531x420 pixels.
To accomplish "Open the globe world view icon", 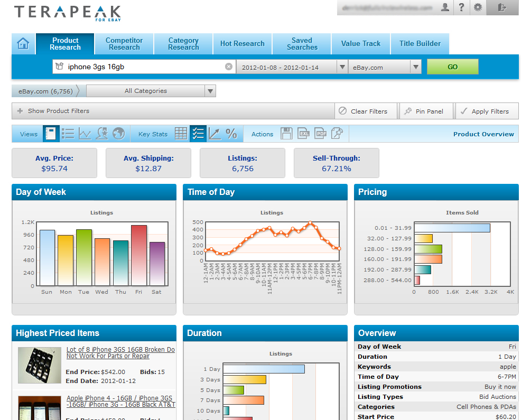I will coord(118,134).
